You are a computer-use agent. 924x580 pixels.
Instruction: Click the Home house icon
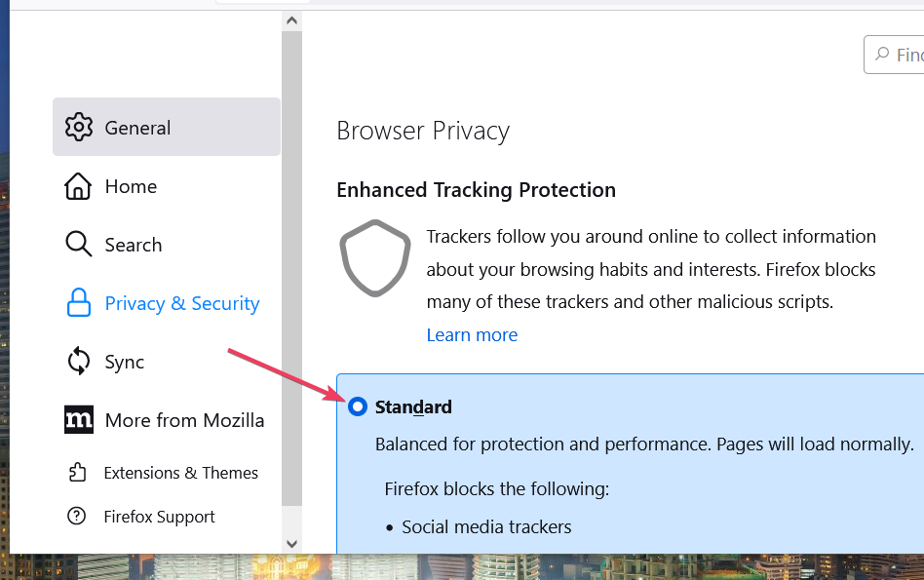78,186
